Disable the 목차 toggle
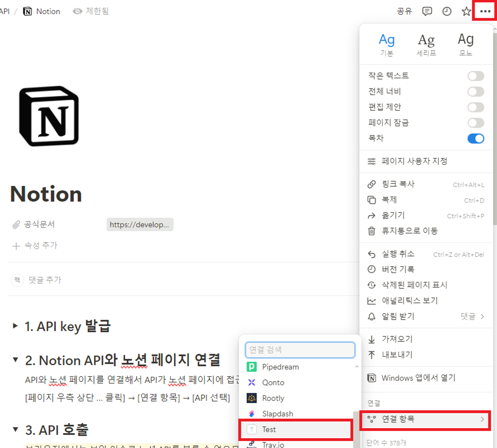This screenshot has width=497, height=448. tap(475, 139)
